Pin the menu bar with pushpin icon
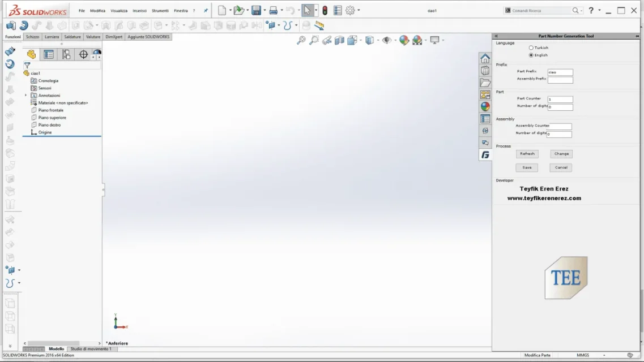Screen dimensions: 644x362 pyautogui.click(x=206, y=11)
